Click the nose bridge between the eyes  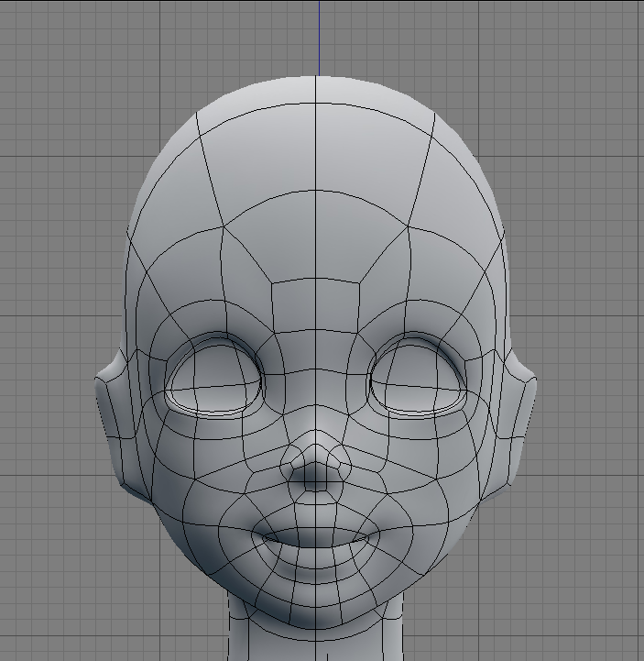click(x=315, y=385)
